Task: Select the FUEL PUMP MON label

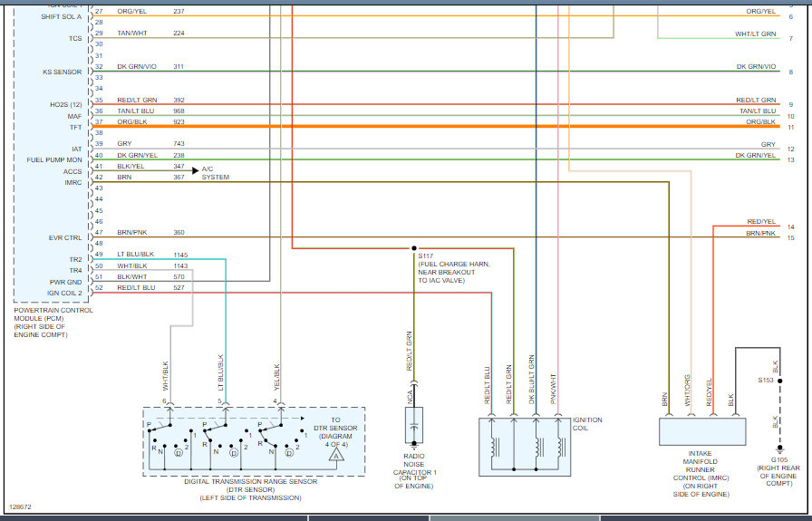Action: [x=53, y=159]
